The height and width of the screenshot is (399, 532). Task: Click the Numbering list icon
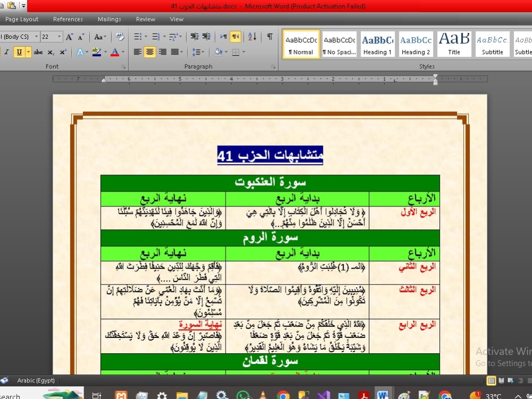pos(156,37)
